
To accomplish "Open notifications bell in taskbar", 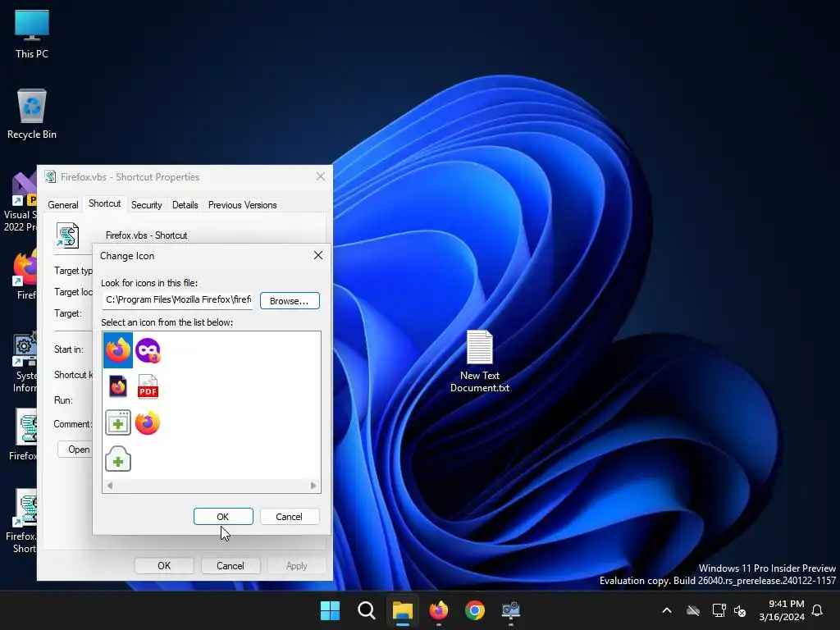I will pos(818,610).
